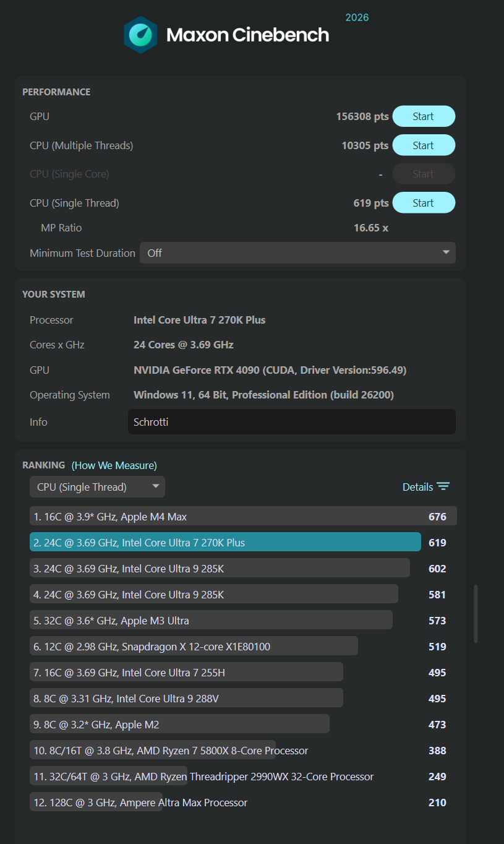This screenshot has width=504, height=844.
Task: Click the MP Ratio value 16.65 x
Action: tap(371, 228)
